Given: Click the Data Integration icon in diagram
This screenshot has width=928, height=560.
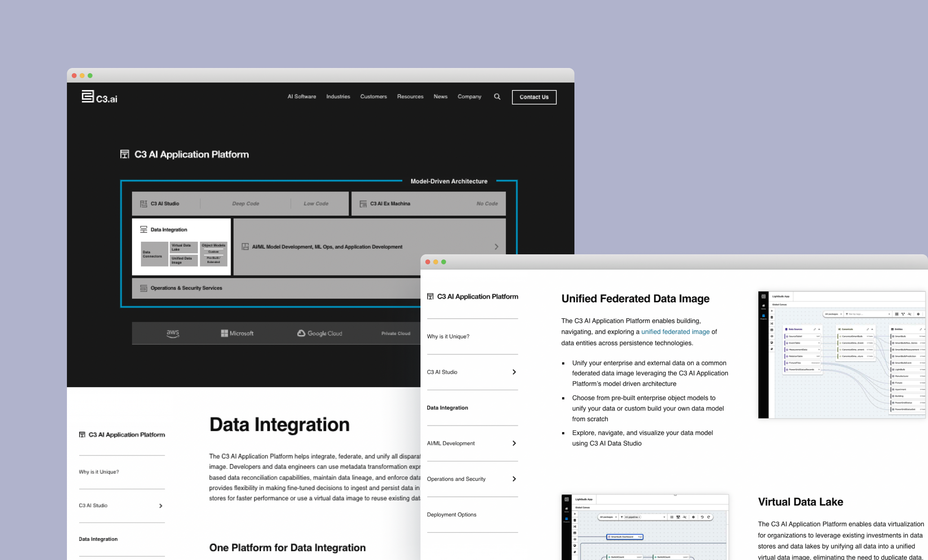Looking at the screenshot, I should pyautogui.click(x=144, y=229).
